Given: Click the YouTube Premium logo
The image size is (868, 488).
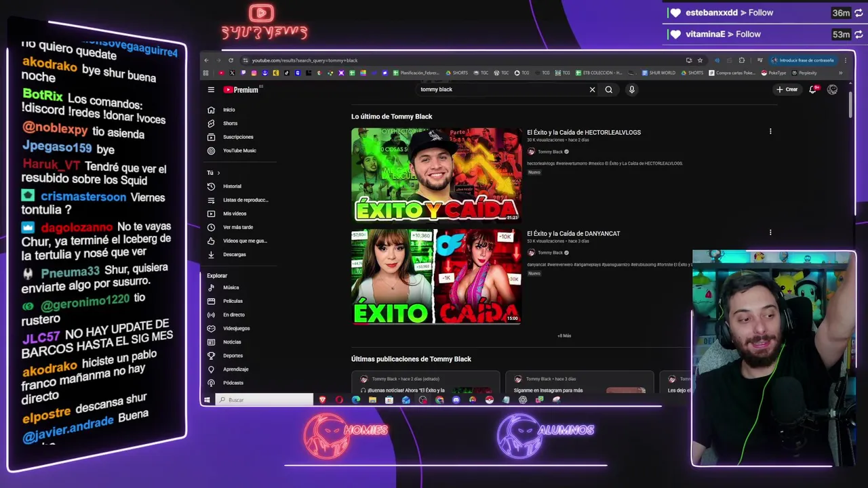Looking at the screenshot, I should point(241,89).
